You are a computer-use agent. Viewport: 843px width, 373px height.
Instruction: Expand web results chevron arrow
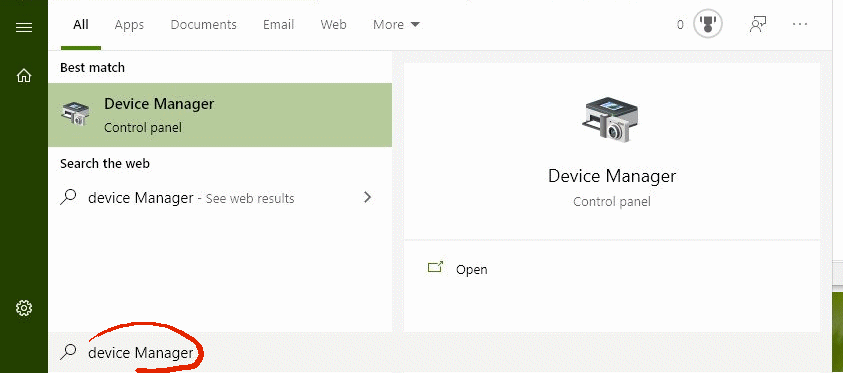coord(368,197)
